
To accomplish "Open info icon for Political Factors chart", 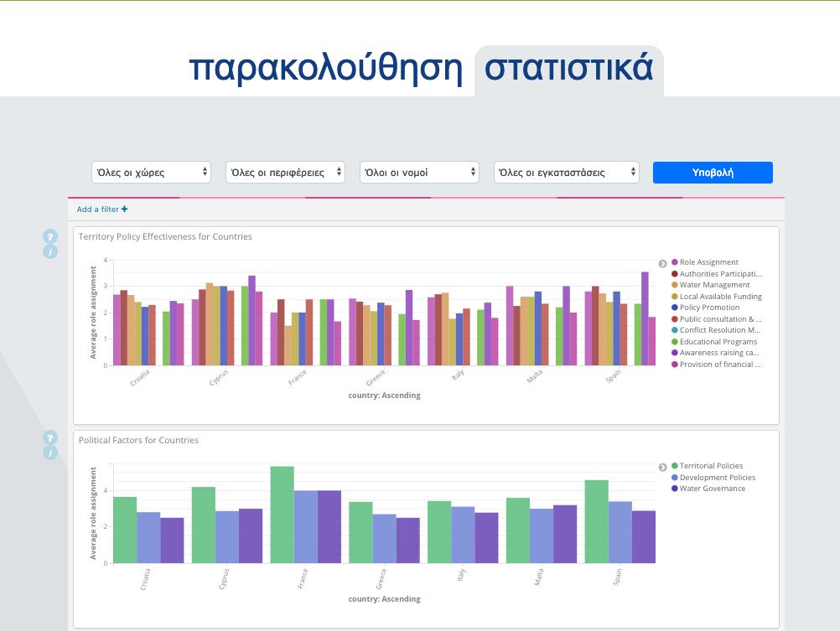I will point(49,453).
